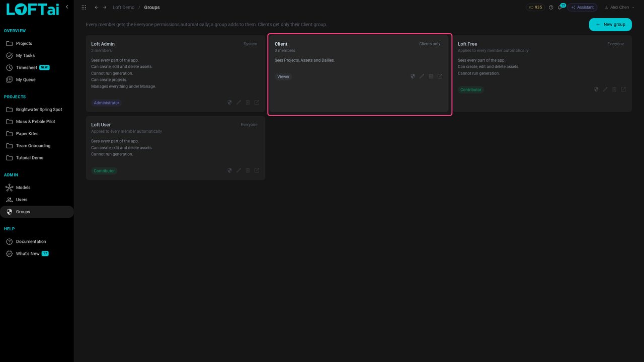The width and height of the screenshot is (644, 362).
Task: Delete the Client group with trash icon
Action: pos(431,76)
